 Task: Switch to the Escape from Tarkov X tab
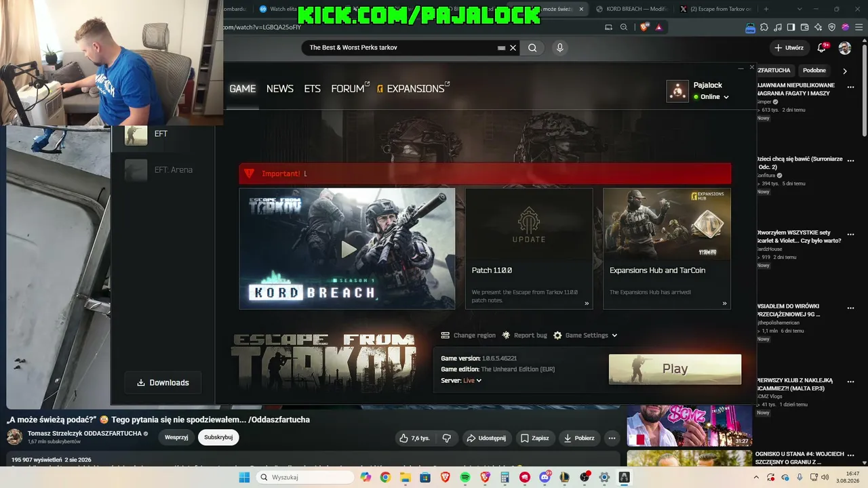click(716, 9)
